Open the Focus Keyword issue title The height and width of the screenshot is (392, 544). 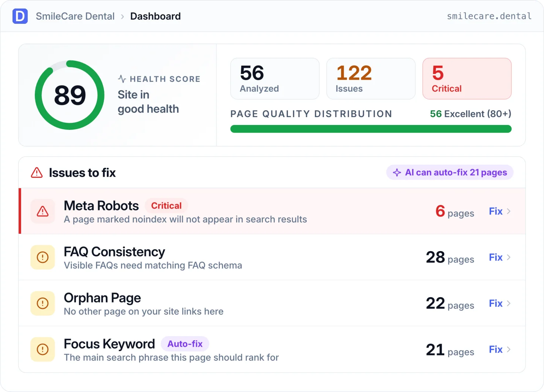tap(110, 344)
